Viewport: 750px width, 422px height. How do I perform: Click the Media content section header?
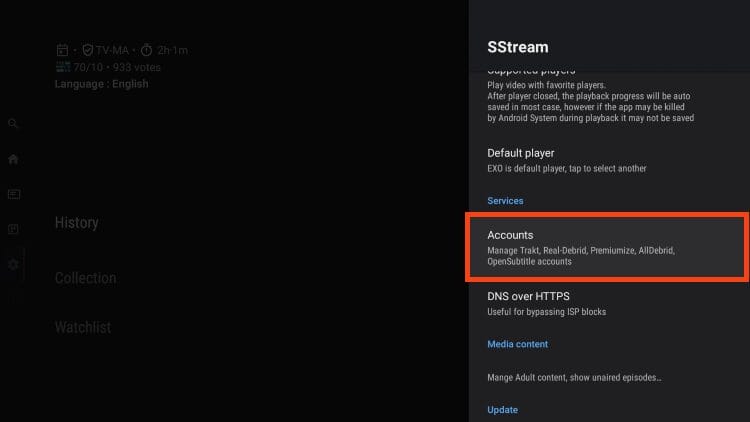coord(518,344)
